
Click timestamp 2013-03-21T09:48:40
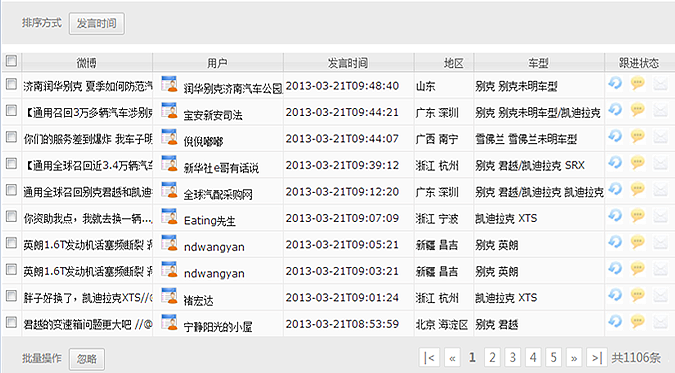342,86
